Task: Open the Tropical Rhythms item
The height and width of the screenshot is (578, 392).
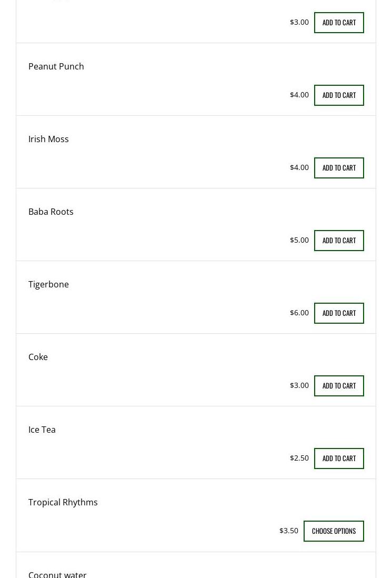Action: click(x=63, y=502)
